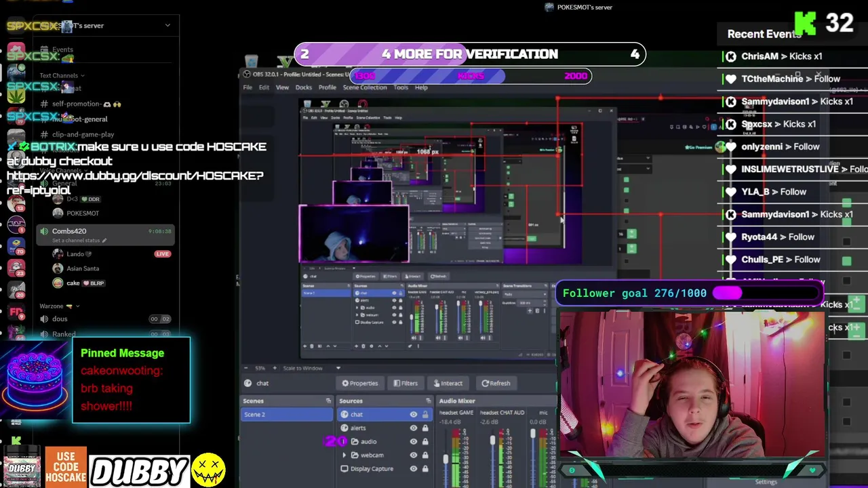868x488 pixels.
Task: Click POKESMOT user in General voice
Action: click(77, 213)
